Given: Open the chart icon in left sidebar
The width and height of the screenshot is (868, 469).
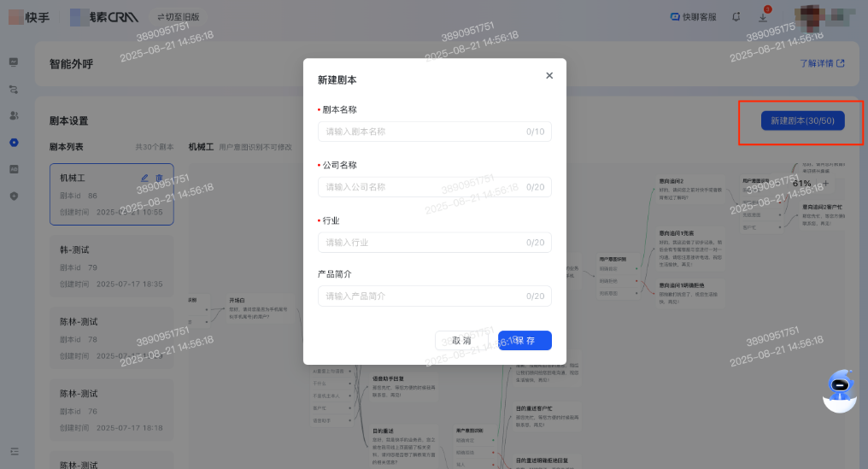Looking at the screenshot, I should point(14,62).
